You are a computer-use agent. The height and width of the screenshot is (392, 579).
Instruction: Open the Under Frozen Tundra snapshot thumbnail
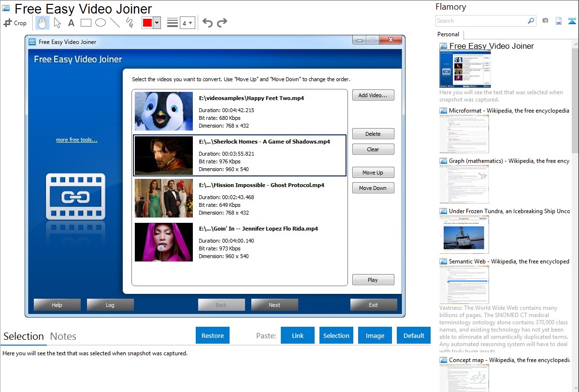click(464, 234)
